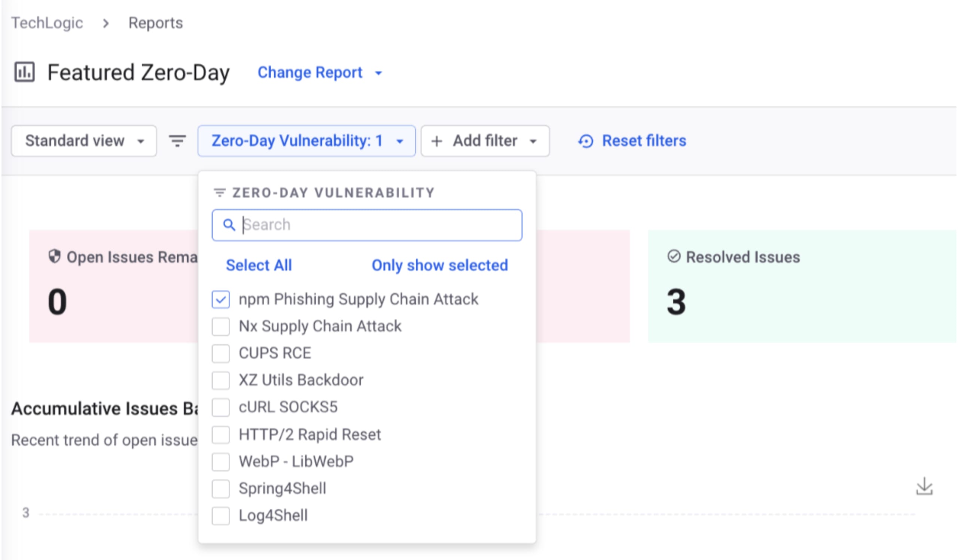Click the Select All link
This screenshot has height=560, width=958.
259,265
